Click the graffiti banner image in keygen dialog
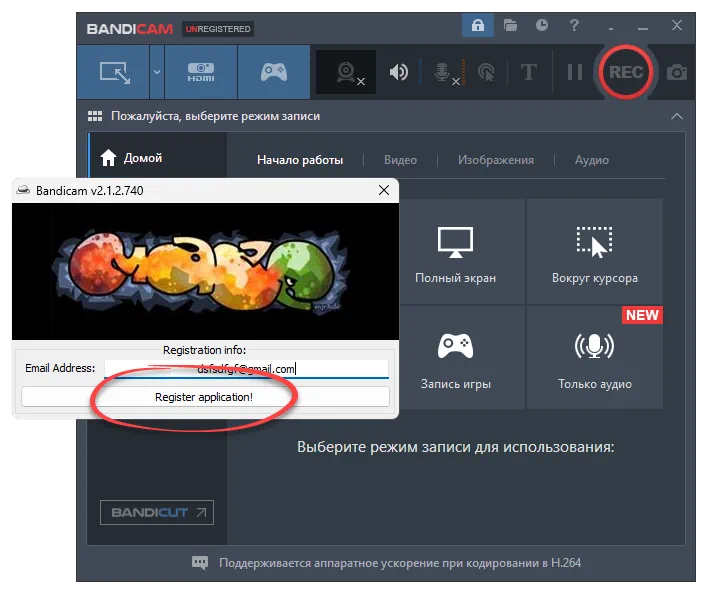This screenshot has width=704, height=590. pyautogui.click(x=205, y=271)
